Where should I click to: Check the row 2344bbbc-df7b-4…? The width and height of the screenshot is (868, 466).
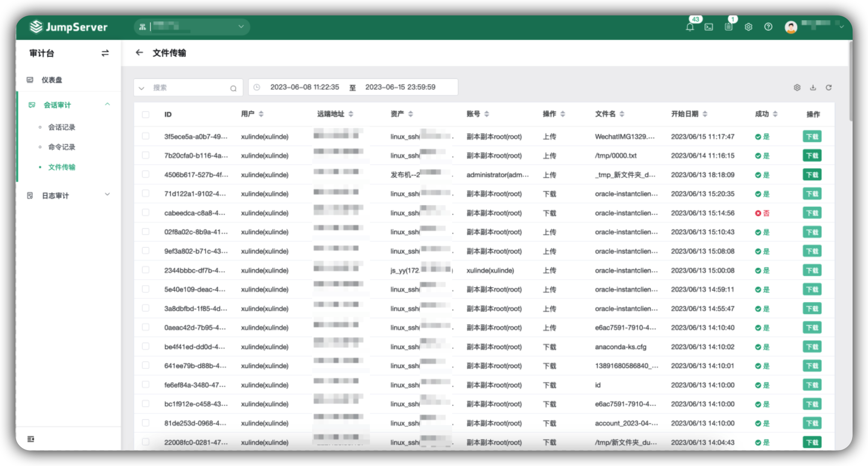coord(146,270)
